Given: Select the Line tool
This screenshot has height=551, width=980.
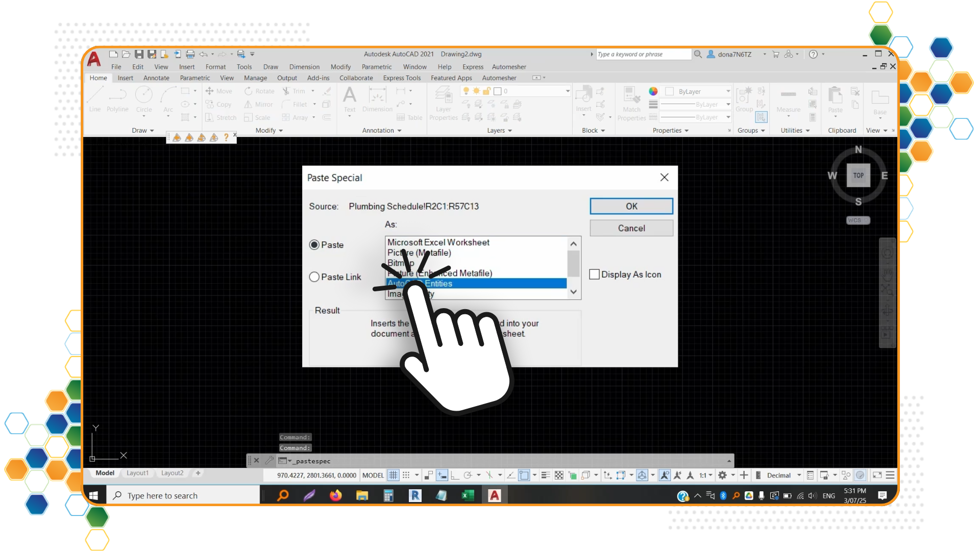Looking at the screenshot, I should click(x=95, y=99).
